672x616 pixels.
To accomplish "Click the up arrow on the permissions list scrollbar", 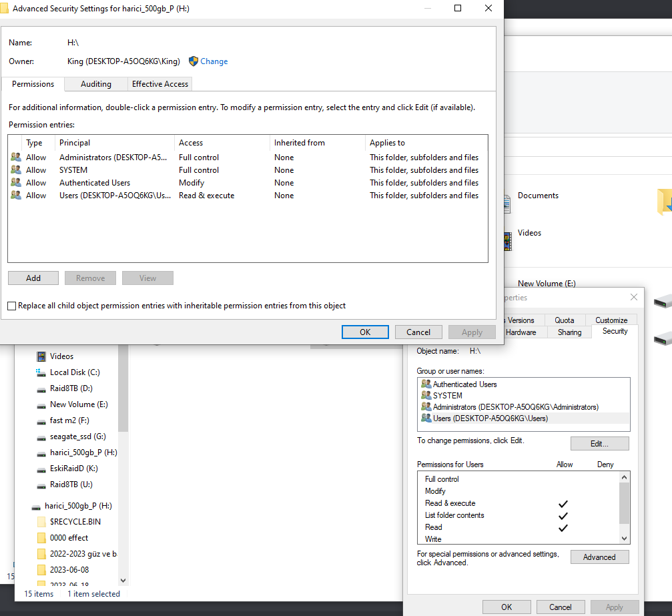I will 625,477.
